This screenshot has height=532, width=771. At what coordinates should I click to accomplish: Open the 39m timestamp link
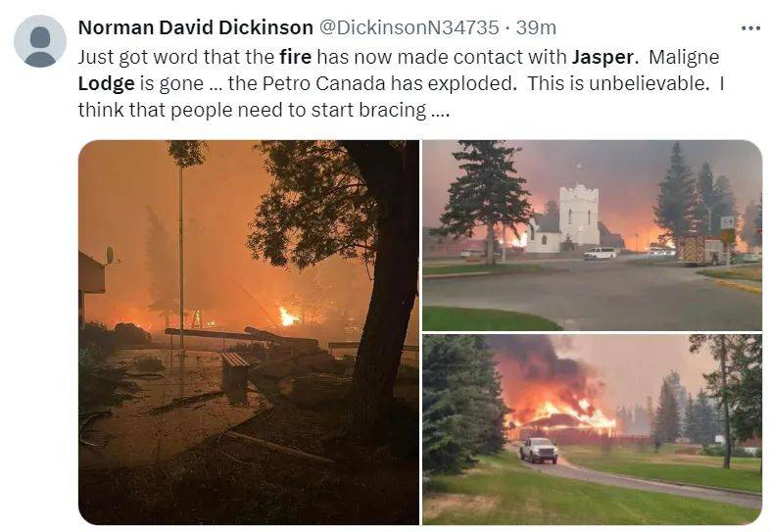536,27
